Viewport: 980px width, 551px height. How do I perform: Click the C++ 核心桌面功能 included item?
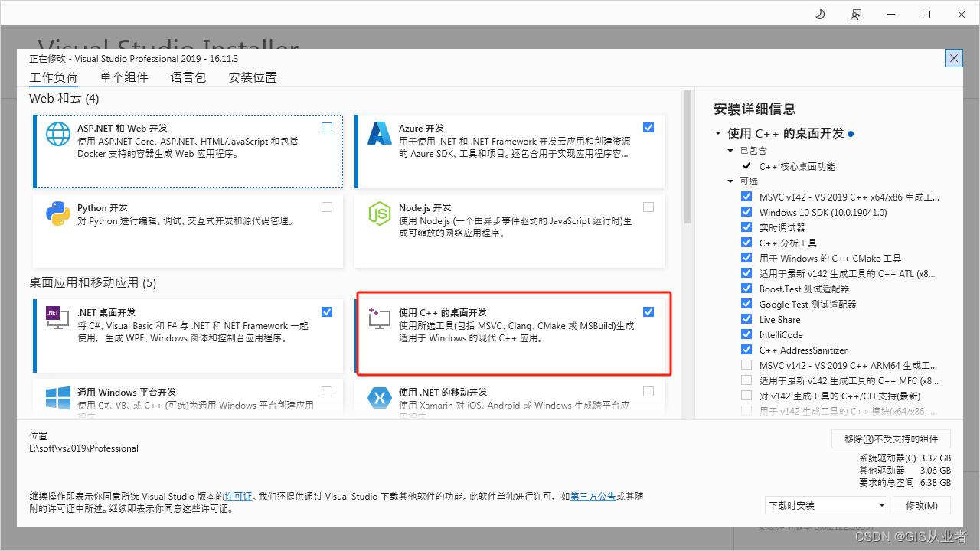[x=797, y=166]
